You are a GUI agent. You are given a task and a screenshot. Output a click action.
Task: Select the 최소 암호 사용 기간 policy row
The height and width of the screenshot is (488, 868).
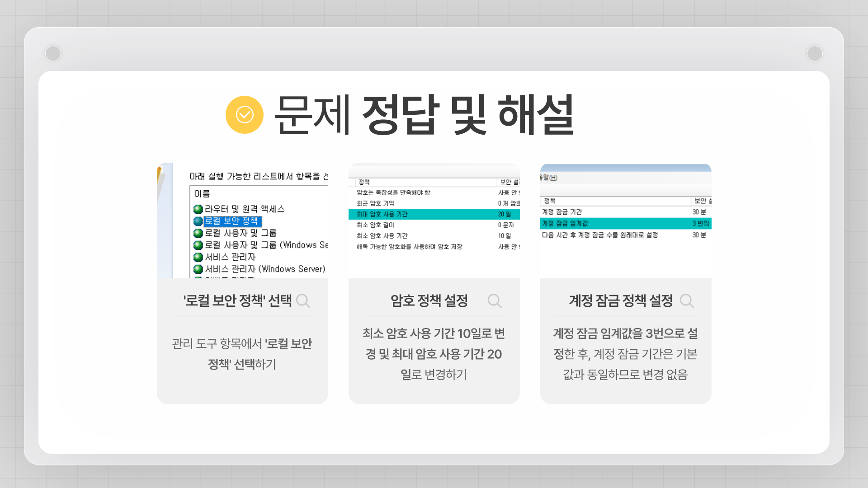382,236
